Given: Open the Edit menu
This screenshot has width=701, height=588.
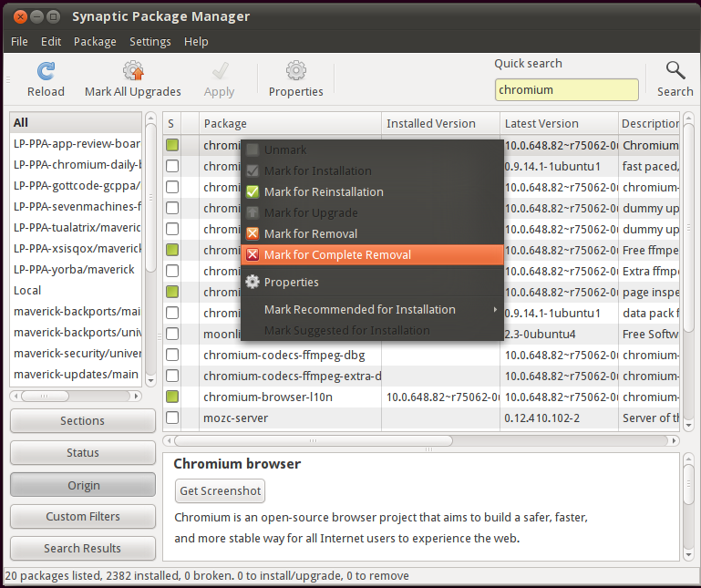Looking at the screenshot, I should 51,42.
